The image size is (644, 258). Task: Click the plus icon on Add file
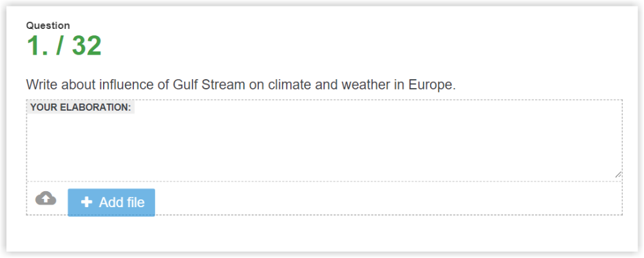click(86, 203)
